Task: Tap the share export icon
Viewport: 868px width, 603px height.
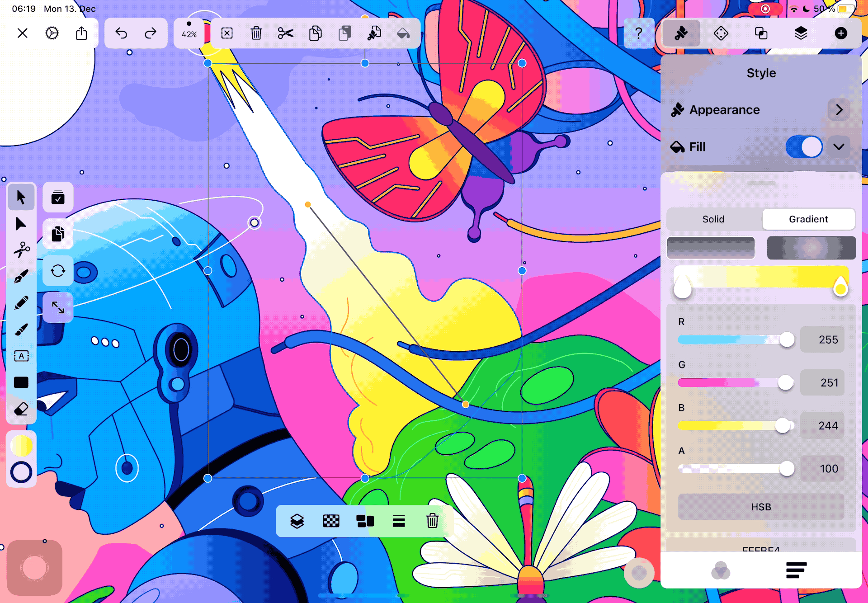Action: click(x=81, y=33)
